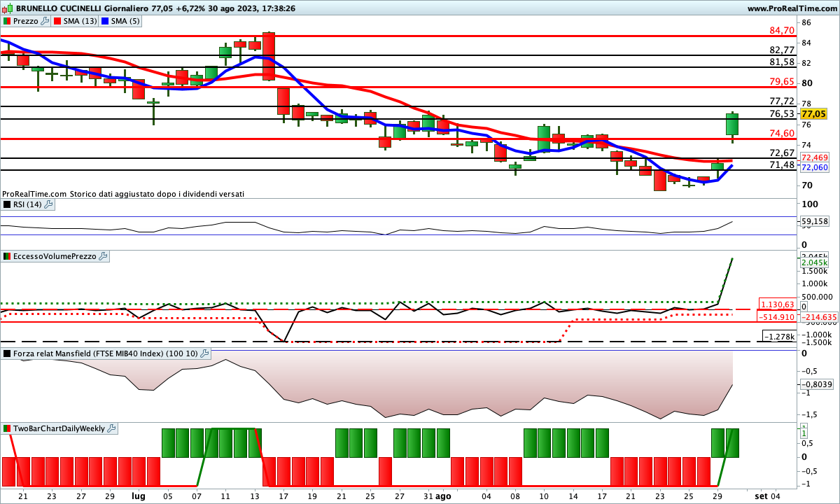Click the 79,65 red level label

click(782, 81)
